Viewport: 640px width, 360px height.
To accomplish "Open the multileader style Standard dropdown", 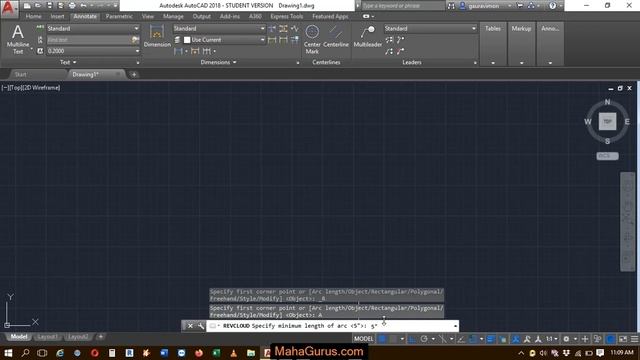I will (430, 29).
